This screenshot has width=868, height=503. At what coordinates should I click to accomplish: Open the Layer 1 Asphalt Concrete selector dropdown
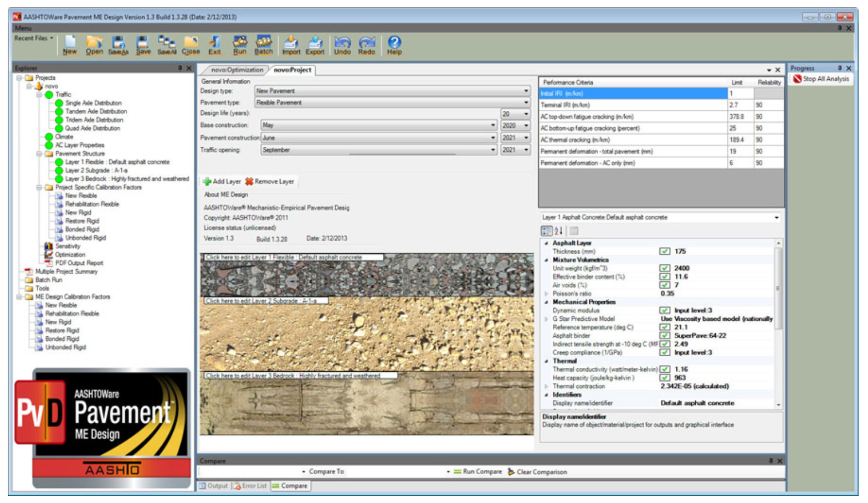[x=777, y=218]
